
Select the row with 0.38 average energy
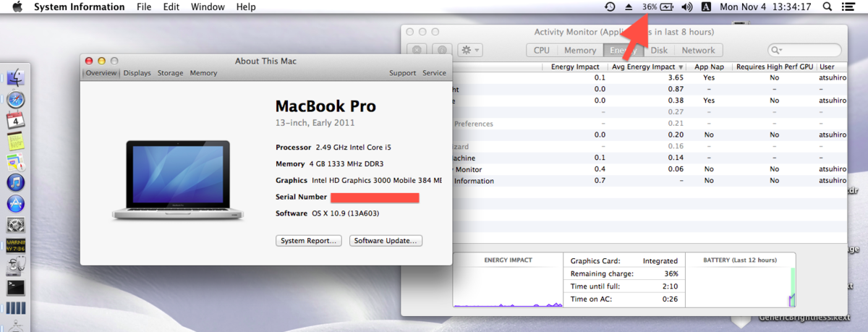coord(650,101)
